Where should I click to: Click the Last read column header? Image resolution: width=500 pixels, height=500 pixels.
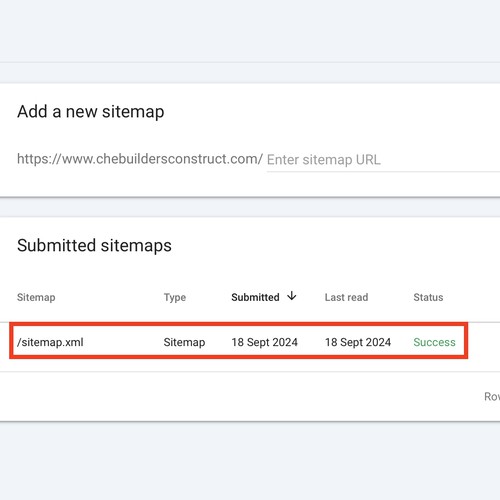[x=346, y=297]
